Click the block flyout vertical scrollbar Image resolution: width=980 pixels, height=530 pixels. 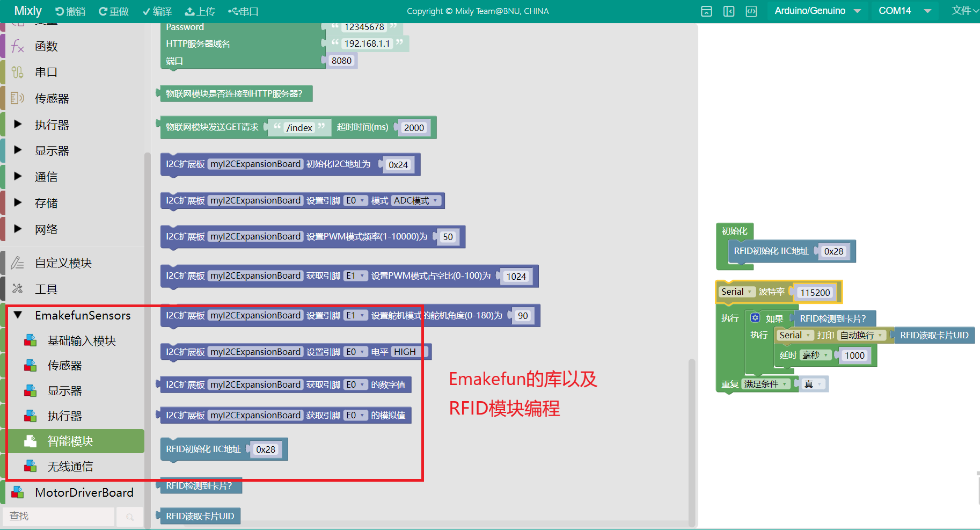point(692,440)
